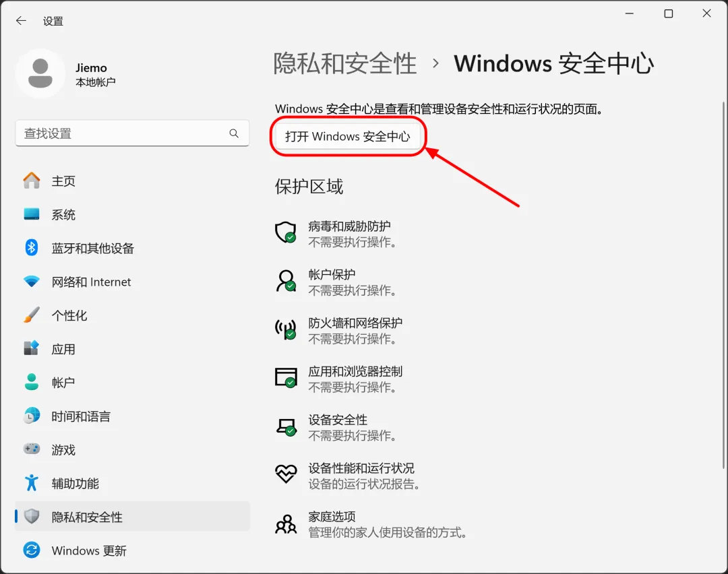Click the Jiemo account name

[92, 68]
